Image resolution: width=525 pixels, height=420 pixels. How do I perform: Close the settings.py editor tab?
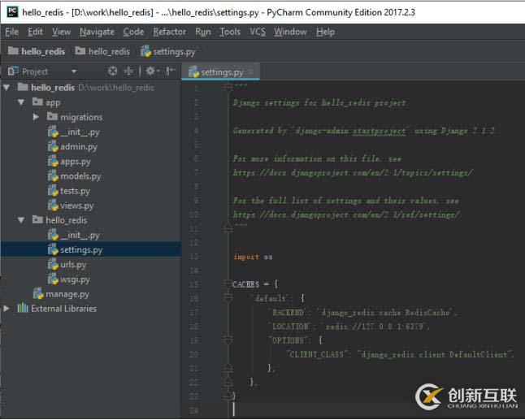pyautogui.click(x=251, y=71)
